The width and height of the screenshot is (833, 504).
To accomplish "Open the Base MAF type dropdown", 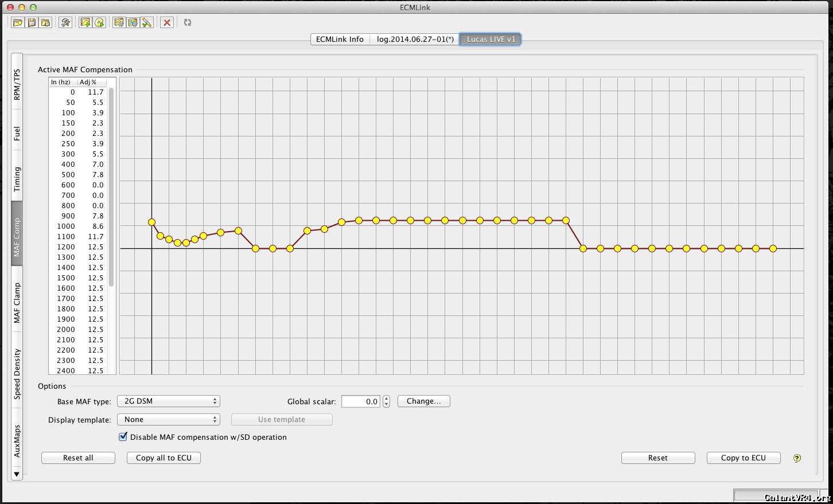I will 169,401.
